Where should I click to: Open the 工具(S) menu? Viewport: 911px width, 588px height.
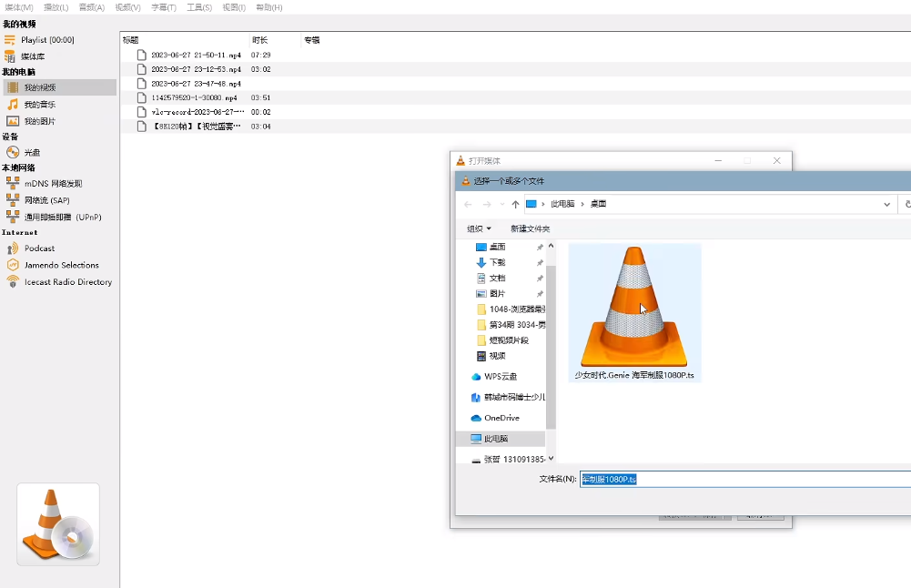pos(199,7)
